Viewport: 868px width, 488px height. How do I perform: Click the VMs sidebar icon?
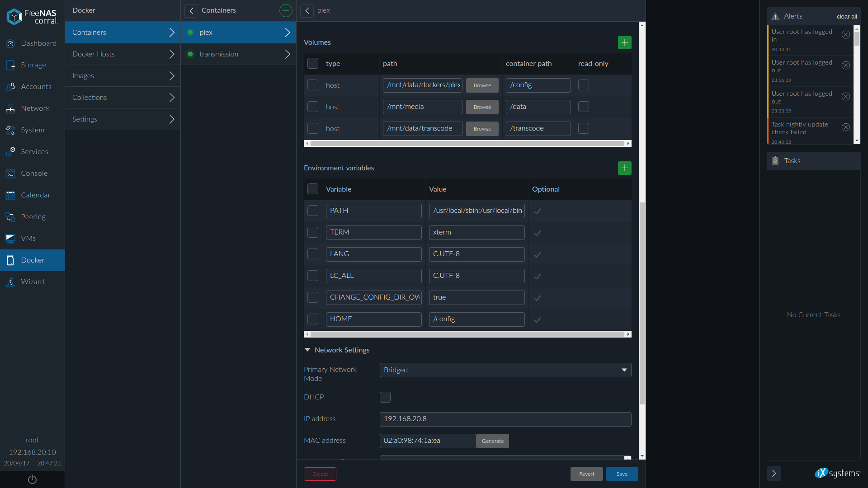pos(10,239)
